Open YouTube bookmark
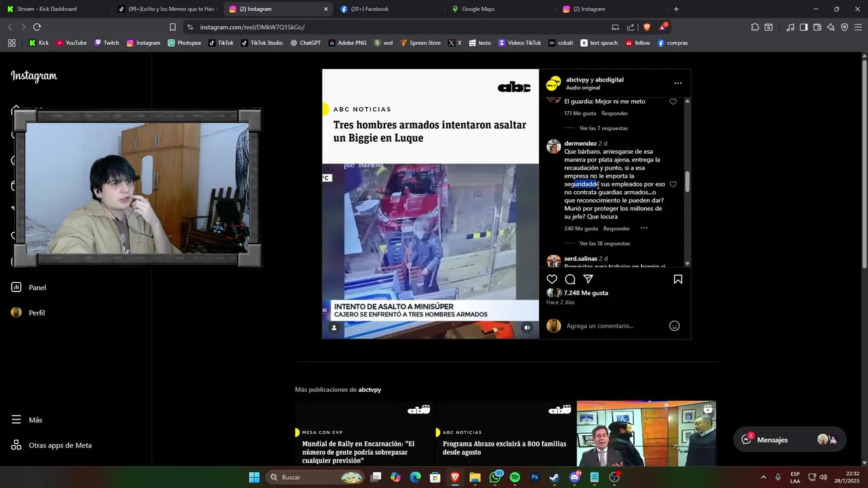This screenshot has height=488, width=868. point(71,43)
